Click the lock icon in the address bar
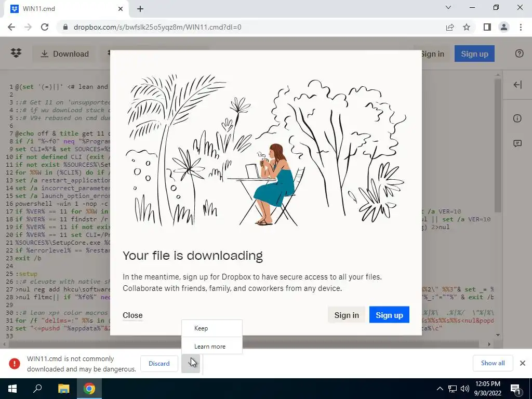 coord(65,27)
